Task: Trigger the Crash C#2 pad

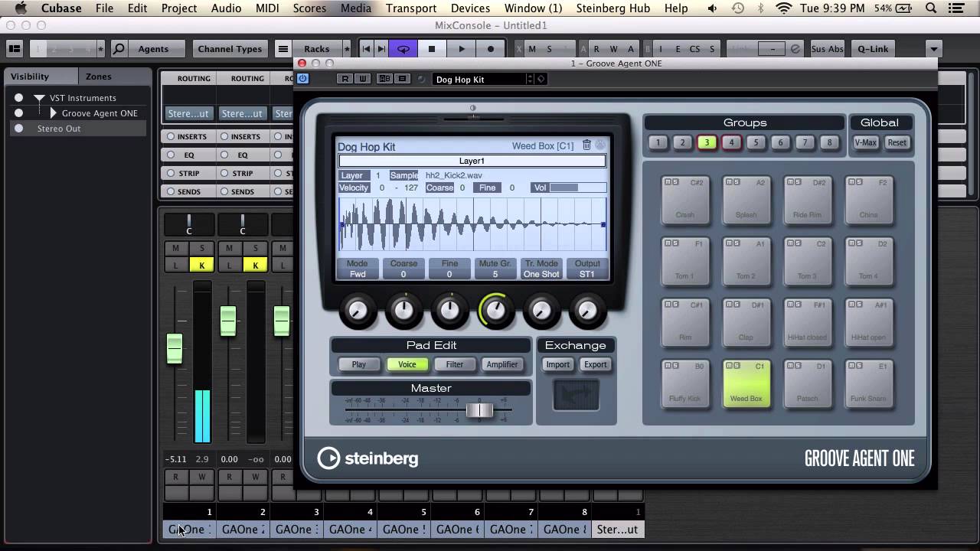Action: [685, 200]
